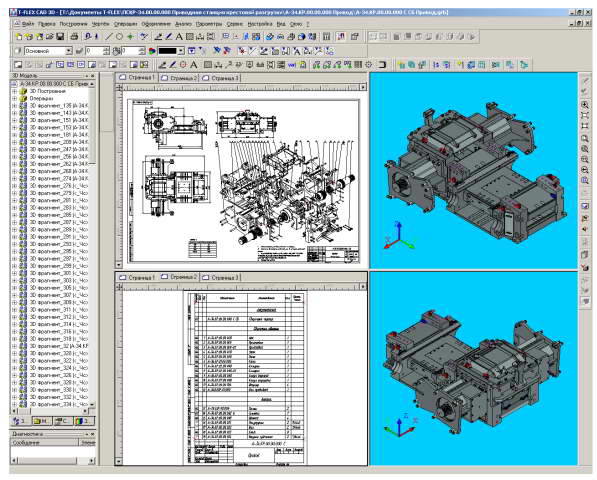The width and height of the screenshot is (597, 480).
Task: Click the zoom-in magnifier in right toolbar
Action: pyautogui.click(x=585, y=105)
